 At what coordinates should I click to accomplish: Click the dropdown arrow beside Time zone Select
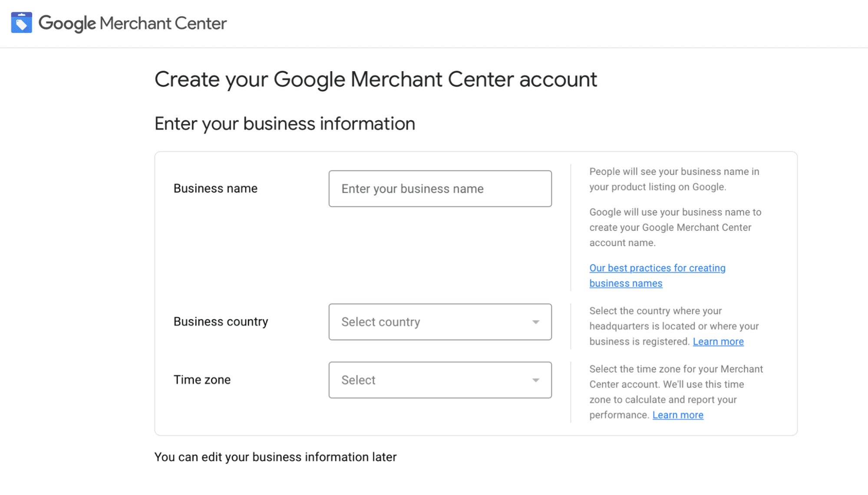point(536,380)
